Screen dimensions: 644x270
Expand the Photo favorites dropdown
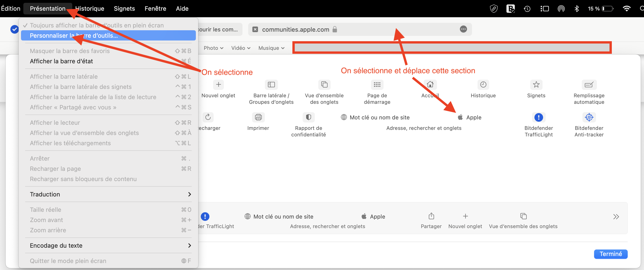tap(213, 48)
